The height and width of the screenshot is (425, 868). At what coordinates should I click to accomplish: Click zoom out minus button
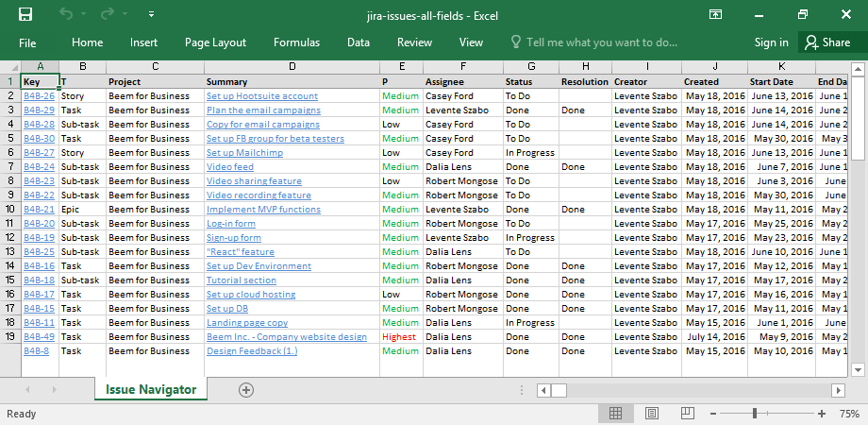[713, 414]
